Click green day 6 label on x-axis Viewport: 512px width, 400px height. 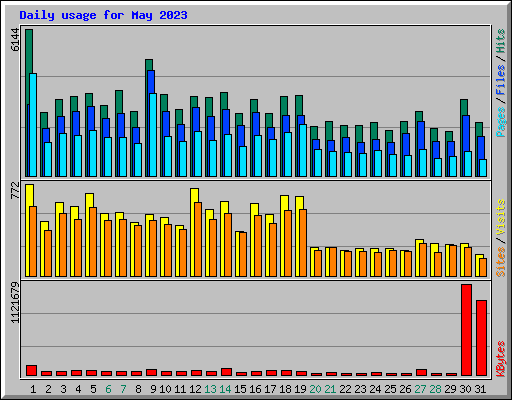108,389
